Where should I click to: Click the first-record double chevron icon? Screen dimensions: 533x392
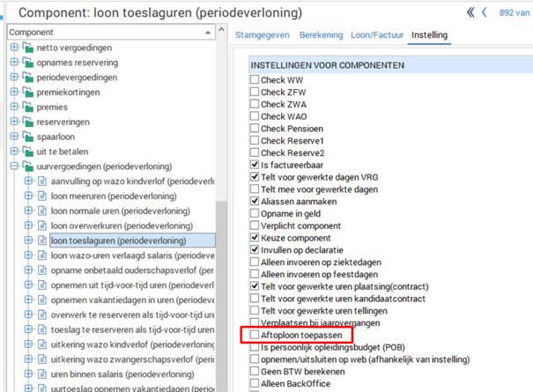tap(470, 12)
